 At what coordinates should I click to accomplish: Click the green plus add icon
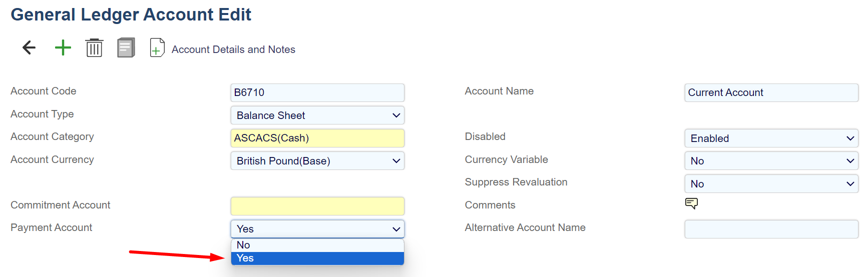63,48
